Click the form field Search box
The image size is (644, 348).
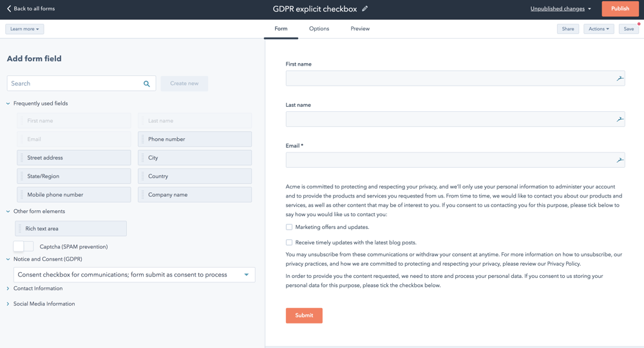74,84
